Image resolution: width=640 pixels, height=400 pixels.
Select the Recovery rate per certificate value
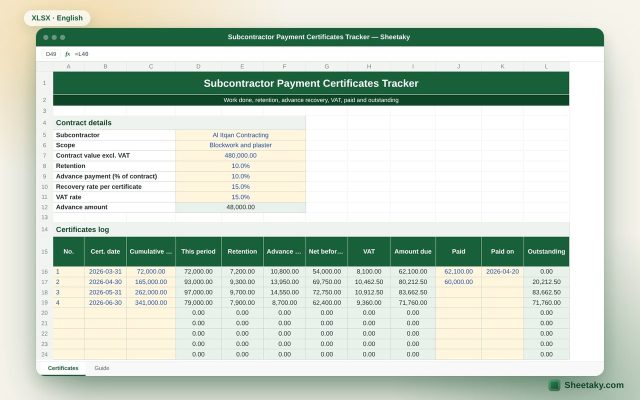click(x=240, y=187)
